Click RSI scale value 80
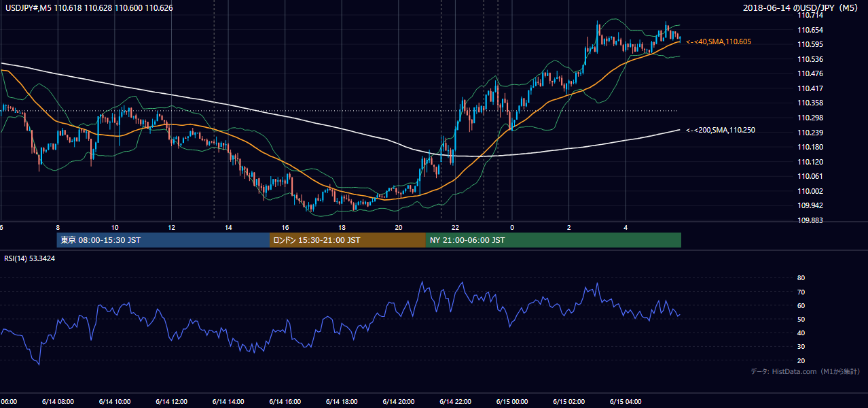The width and height of the screenshot is (868, 408). point(801,278)
